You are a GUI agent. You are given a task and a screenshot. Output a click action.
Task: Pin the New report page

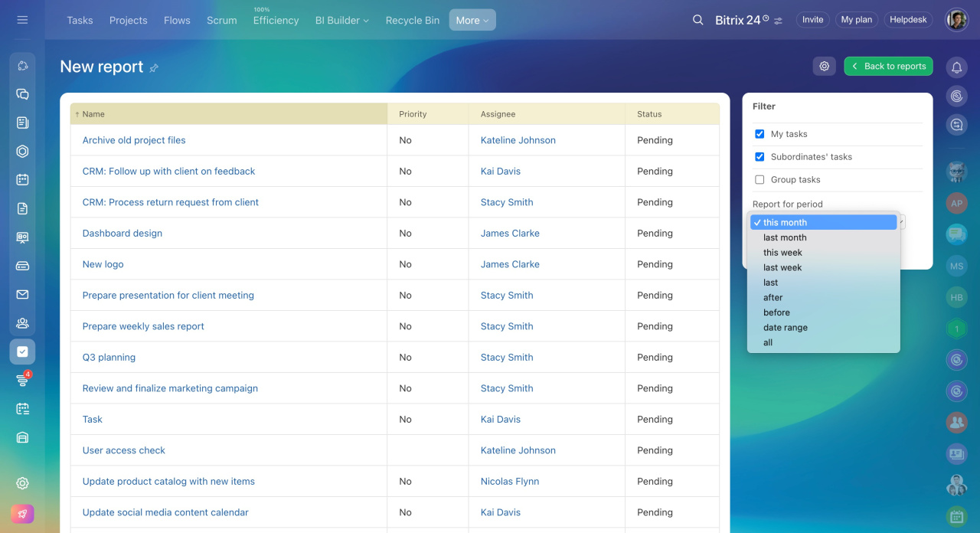154,68
